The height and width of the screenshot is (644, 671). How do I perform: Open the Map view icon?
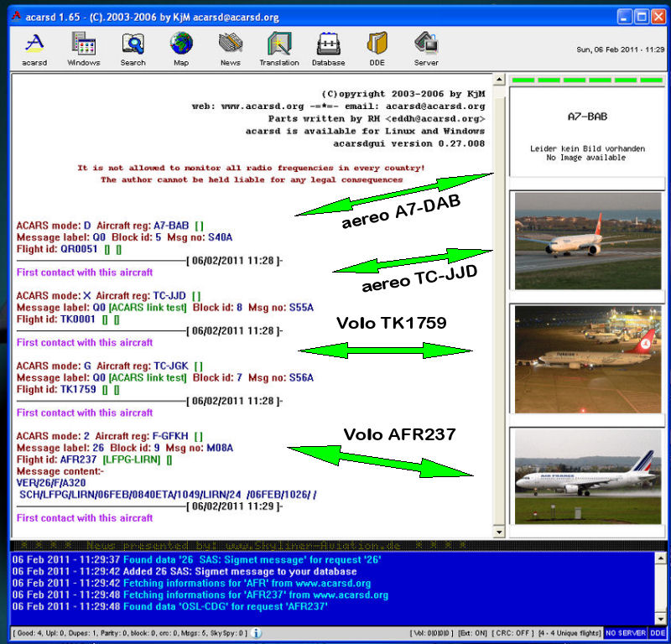point(181,49)
